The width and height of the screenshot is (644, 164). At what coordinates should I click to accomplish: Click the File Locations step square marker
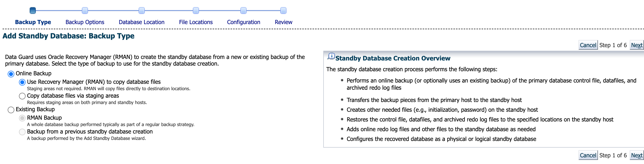[x=196, y=11]
